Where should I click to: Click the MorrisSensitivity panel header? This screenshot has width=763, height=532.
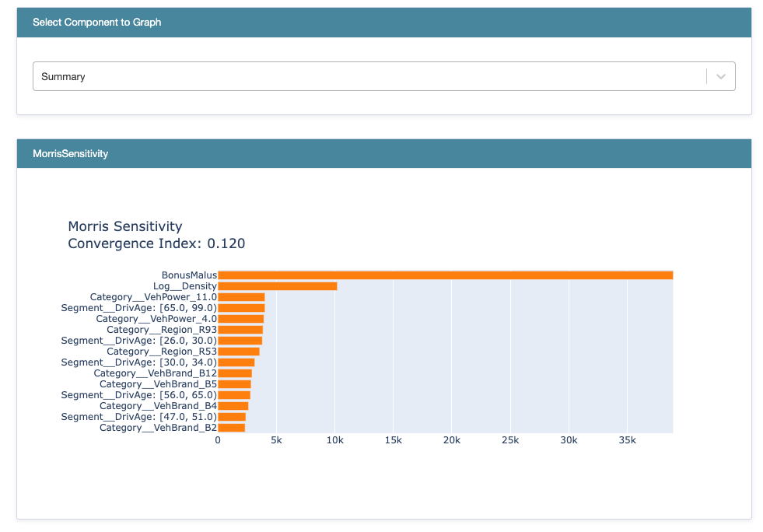tap(384, 154)
